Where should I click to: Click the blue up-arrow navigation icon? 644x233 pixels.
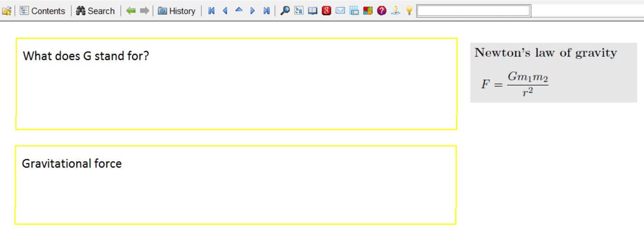[238, 10]
